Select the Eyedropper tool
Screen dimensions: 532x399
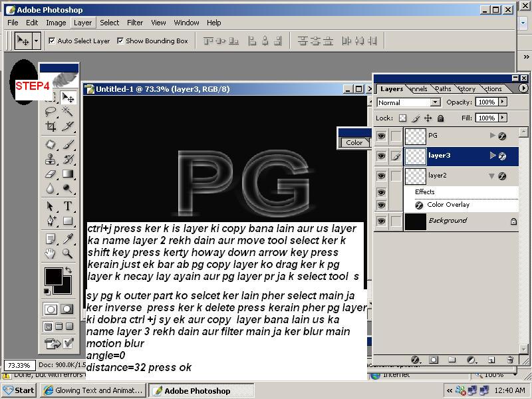pos(68,239)
